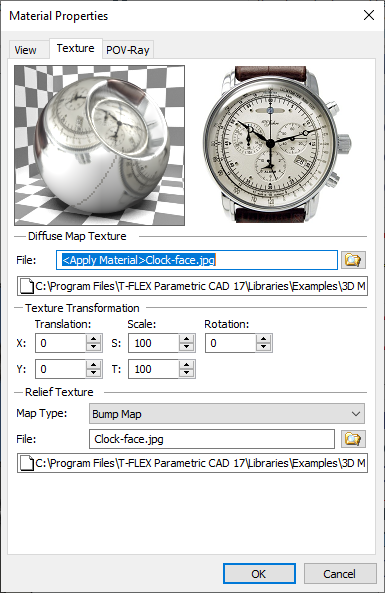The height and width of the screenshot is (593, 385).
Task: Increase Scale S value
Action: click(186, 338)
